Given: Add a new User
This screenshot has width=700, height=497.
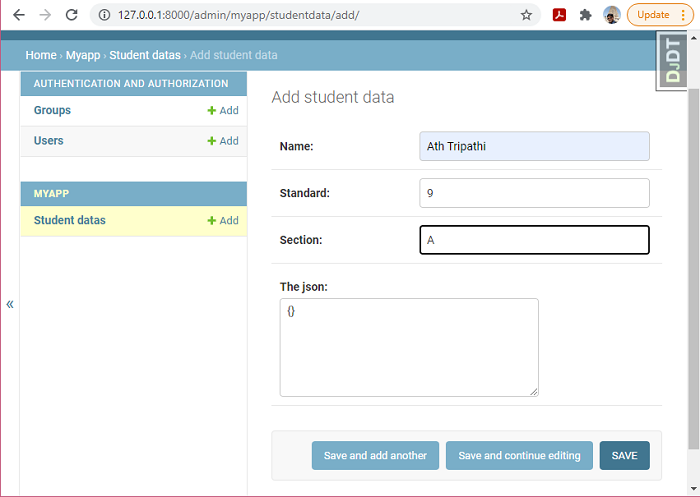Looking at the screenshot, I should 223,141.
